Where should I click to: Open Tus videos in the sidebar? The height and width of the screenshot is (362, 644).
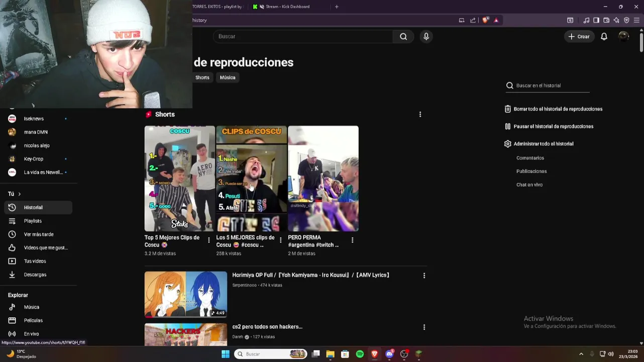click(x=38, y=261)
